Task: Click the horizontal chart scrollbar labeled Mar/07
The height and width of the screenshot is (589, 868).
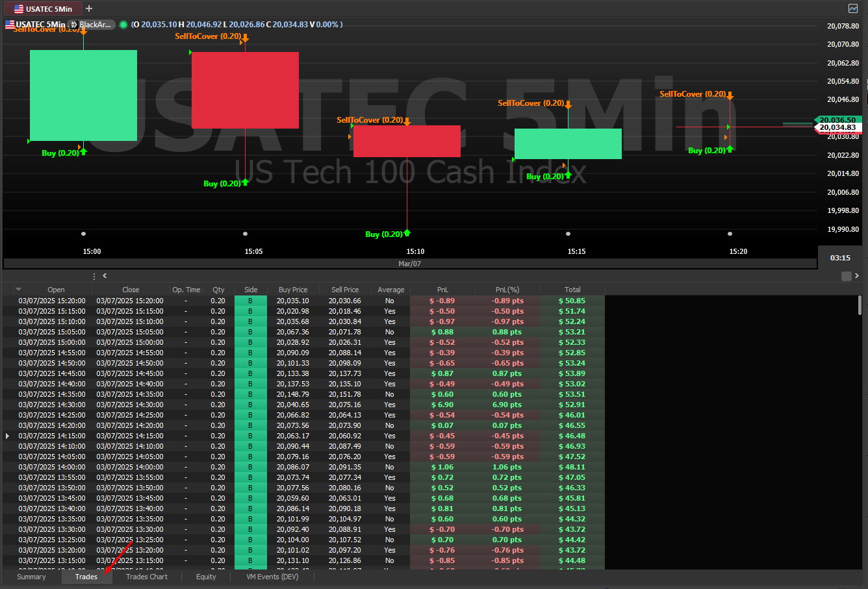Action: tap(410, 264)
